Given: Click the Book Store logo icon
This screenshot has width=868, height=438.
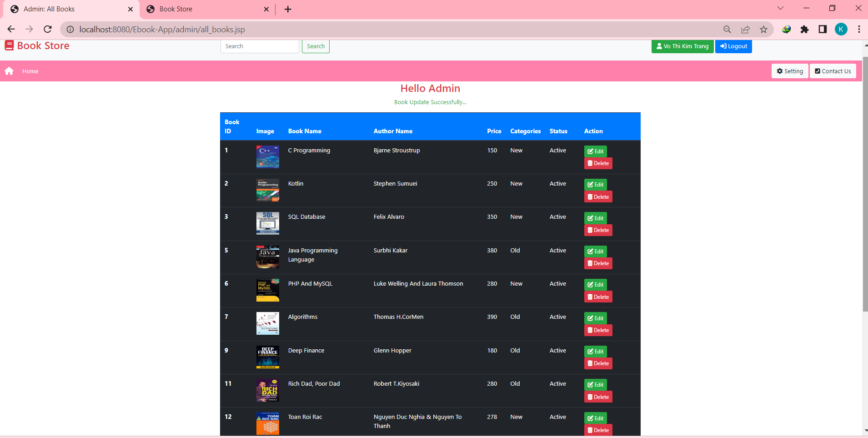Looking at the screenshot, I should pyautogui.click(x=9, y=45).
